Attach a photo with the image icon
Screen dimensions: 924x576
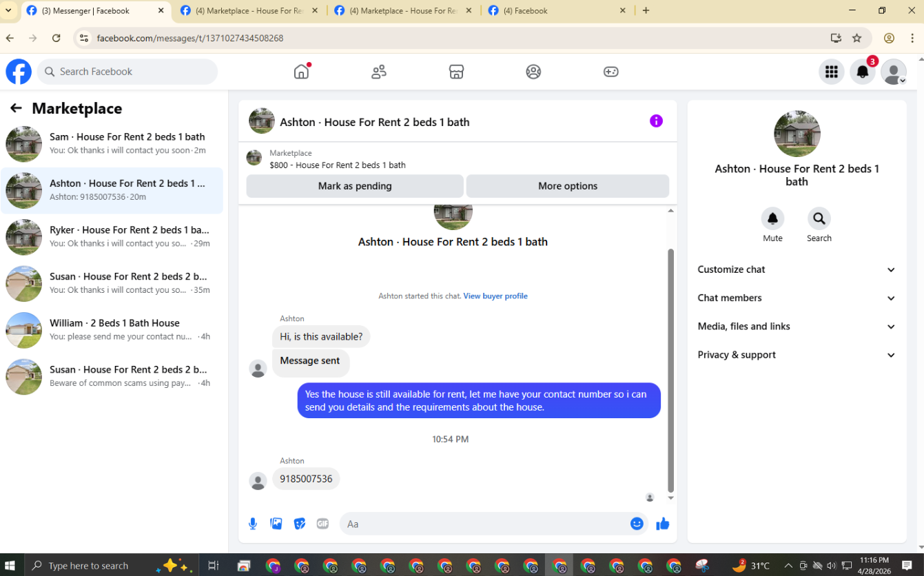[276, 524]
